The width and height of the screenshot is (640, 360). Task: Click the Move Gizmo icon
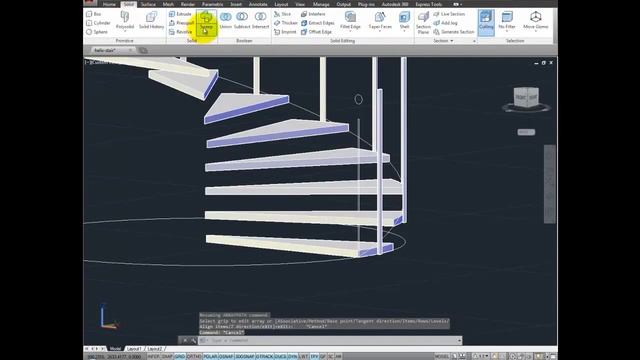pos(536,17)
